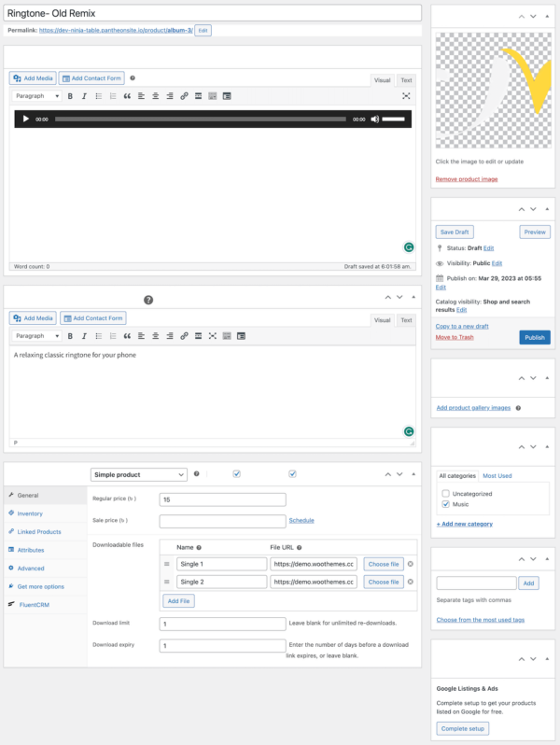Click the Add File button
560x745 pixels.
178,601
